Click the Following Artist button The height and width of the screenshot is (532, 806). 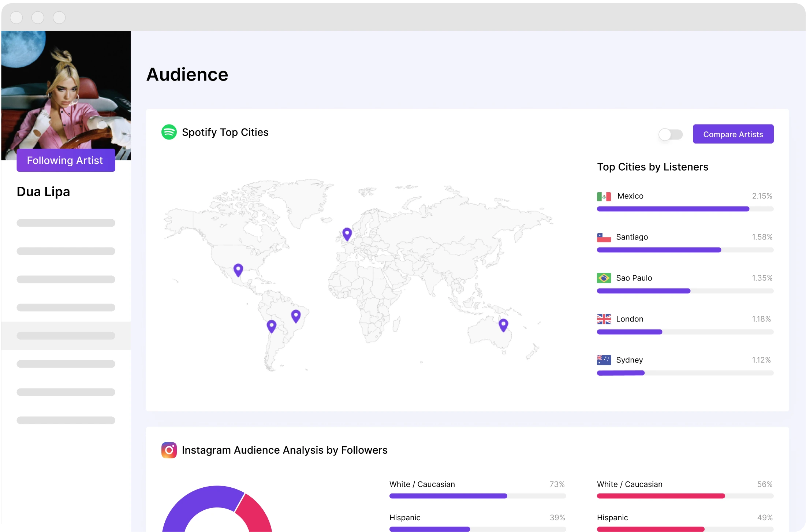(x=66, y=160)
